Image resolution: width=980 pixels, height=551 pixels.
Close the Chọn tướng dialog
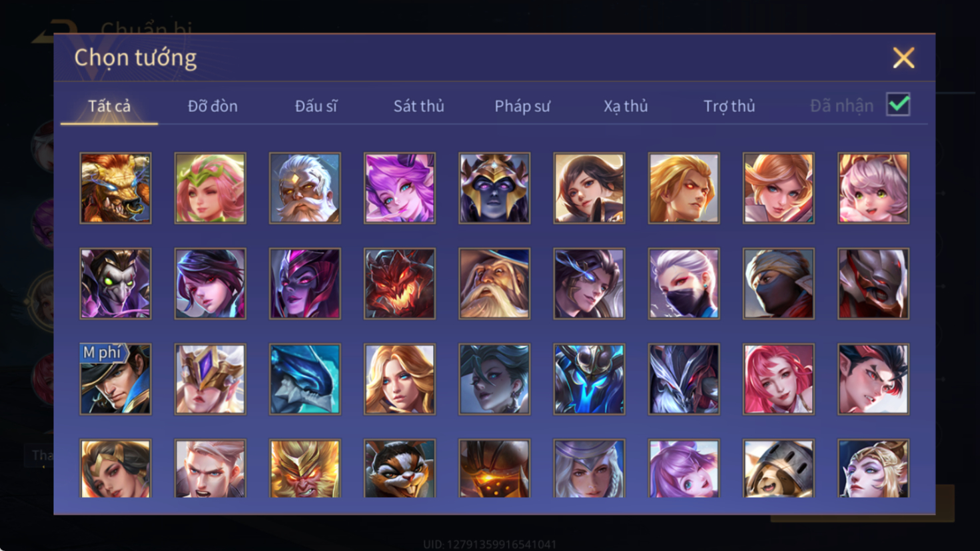(903, 58)
